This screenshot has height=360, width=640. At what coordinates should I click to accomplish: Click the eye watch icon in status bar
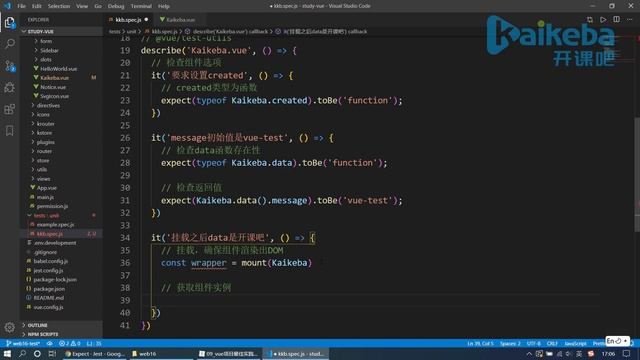49,344
